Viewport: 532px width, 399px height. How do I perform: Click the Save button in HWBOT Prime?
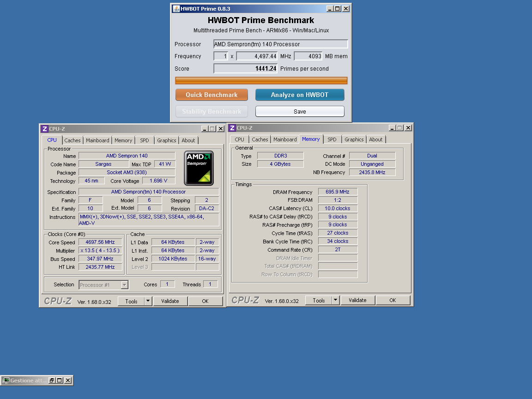[300, 112]
